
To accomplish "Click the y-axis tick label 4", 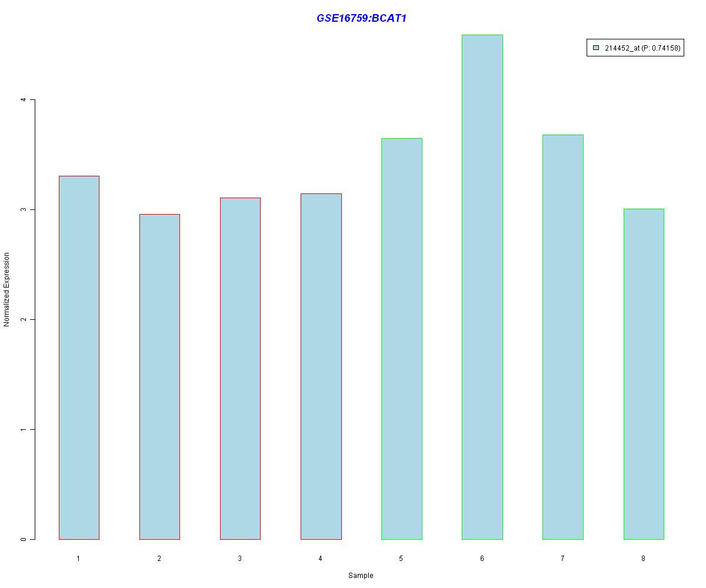I will (x=24, y=100).
